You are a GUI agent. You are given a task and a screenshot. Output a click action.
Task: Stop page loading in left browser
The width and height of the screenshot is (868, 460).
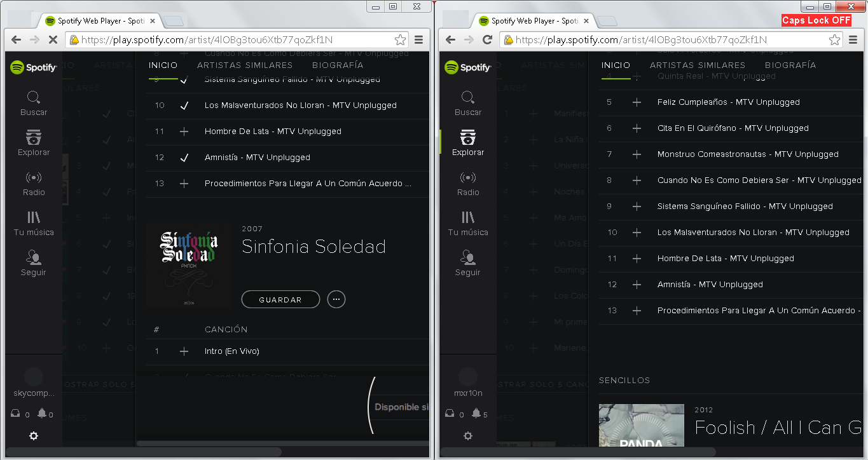[53, 40]
